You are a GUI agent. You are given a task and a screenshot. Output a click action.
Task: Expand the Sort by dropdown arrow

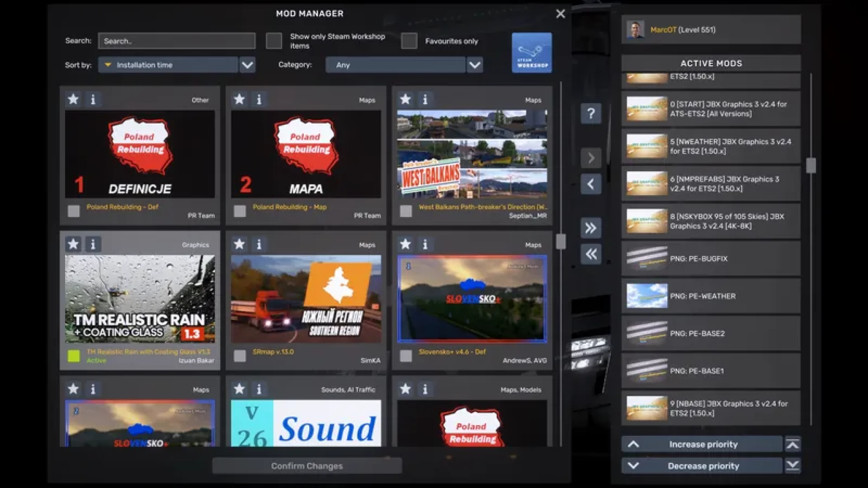[x=247, y=65]
